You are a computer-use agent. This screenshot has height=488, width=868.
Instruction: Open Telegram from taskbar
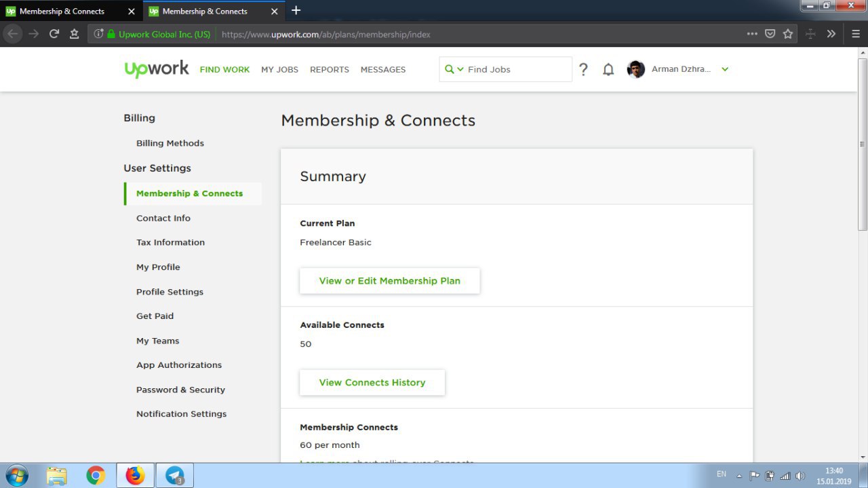(x=175, y=476)
